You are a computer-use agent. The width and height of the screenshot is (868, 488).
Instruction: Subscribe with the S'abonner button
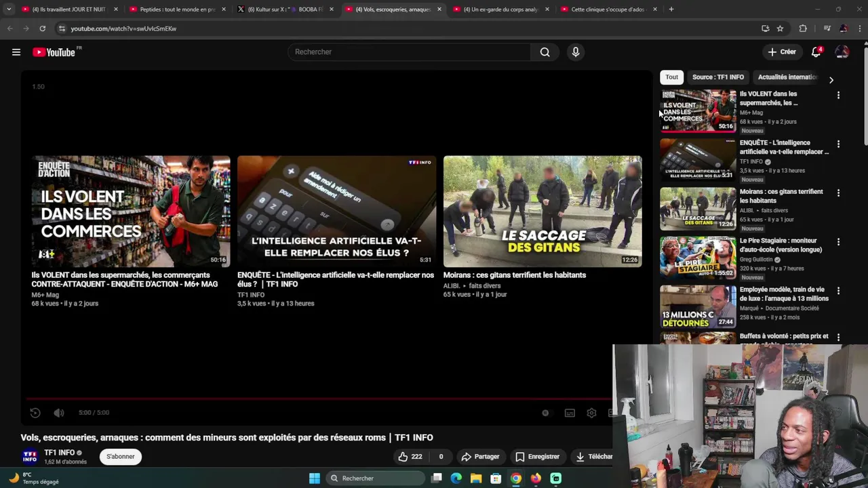click(121, 457)
